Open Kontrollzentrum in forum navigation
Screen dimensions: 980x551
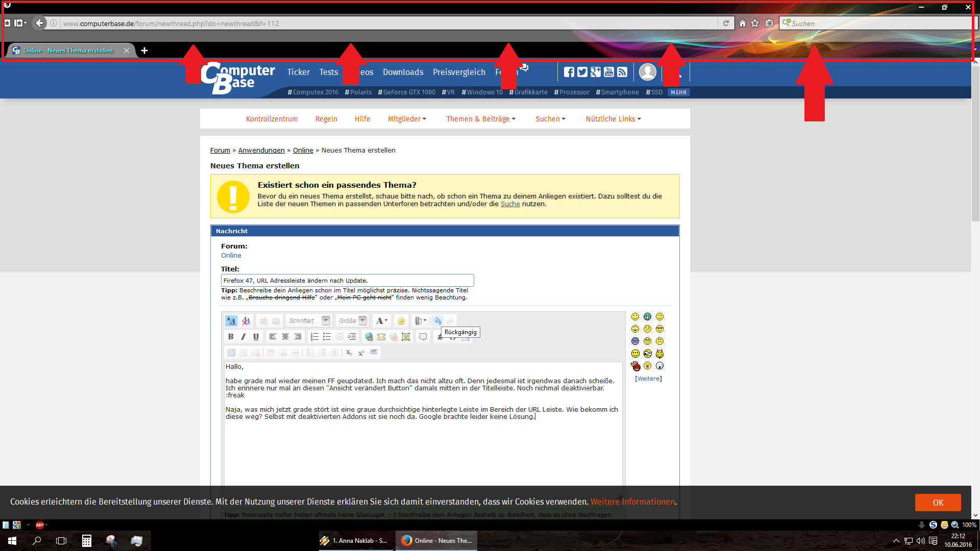click(x=272, y=119)
